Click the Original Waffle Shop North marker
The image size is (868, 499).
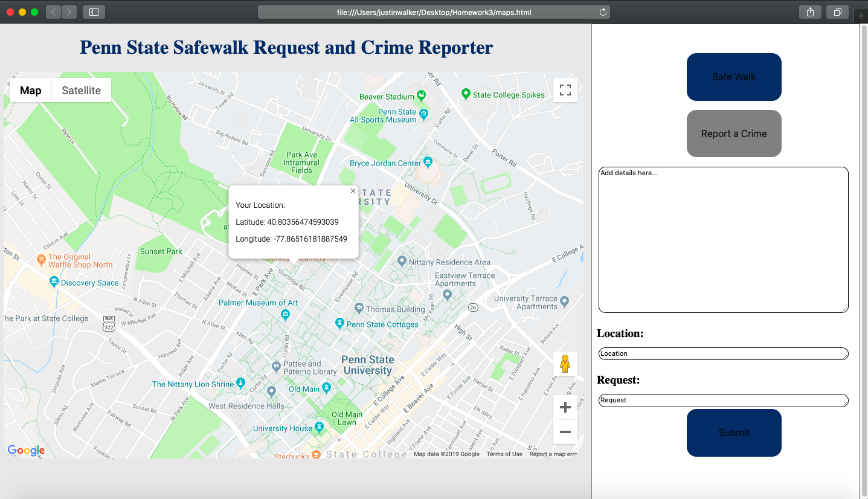coord(41,260)
